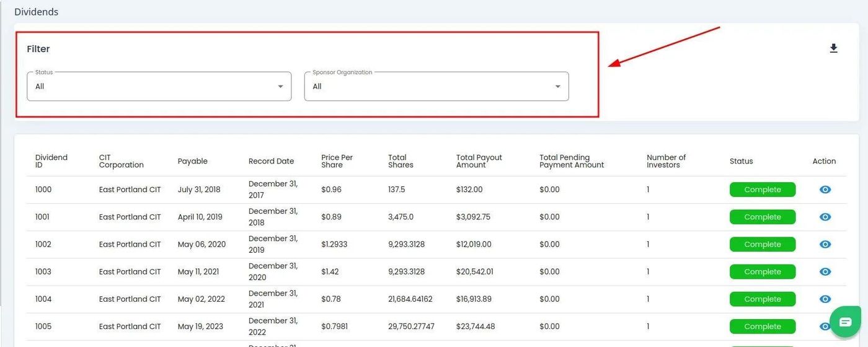Open the Status filter dropdown
Viewport: 868px width, 347px height.
coord(159,87)
